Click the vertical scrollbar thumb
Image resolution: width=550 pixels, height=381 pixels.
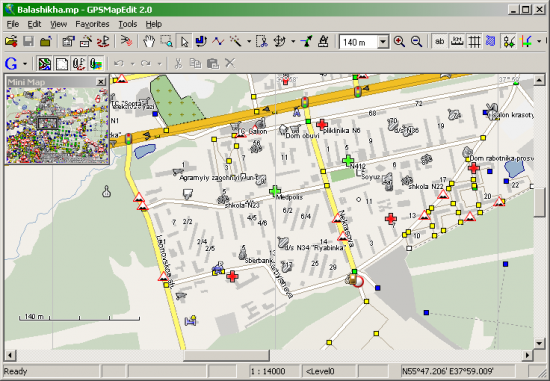(539, 203)
